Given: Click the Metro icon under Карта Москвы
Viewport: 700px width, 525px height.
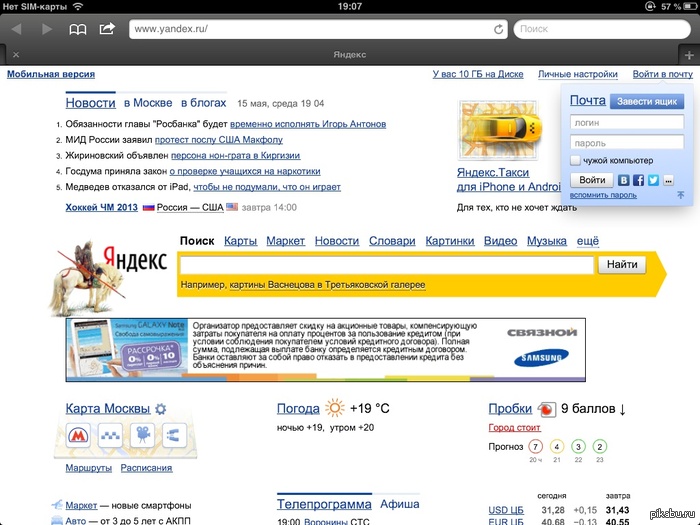Looking at the screenshot, I should click(x=79, y=436).
